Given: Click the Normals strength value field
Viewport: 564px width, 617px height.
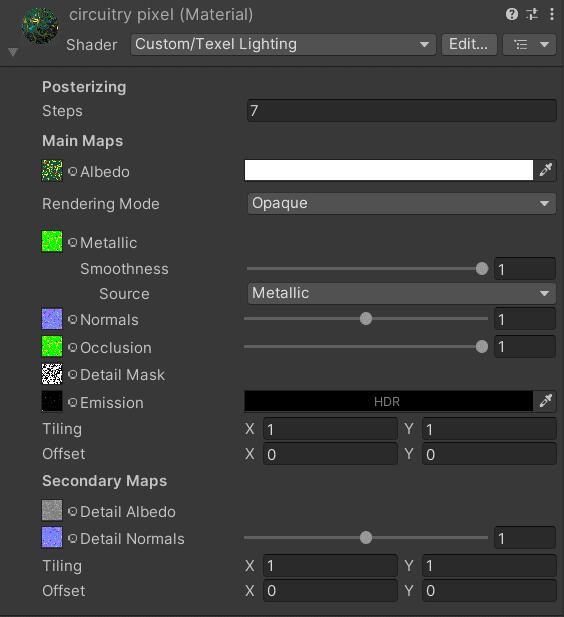Looking at the screenshot, I should (525, 319).
